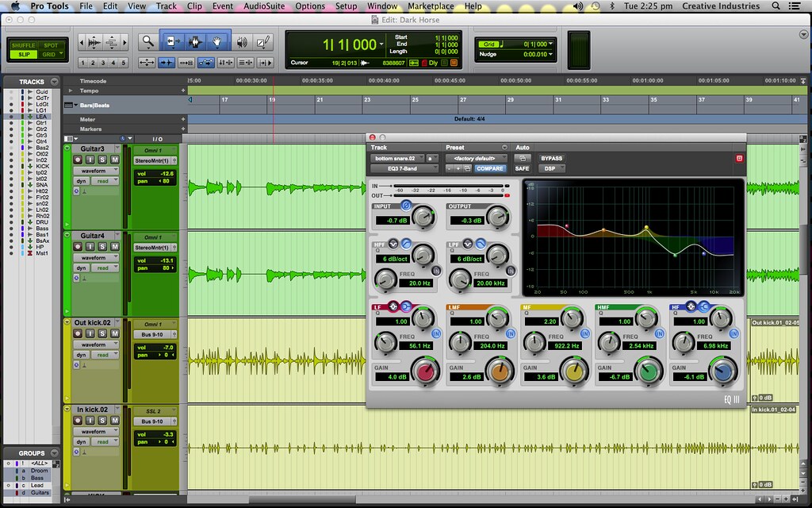
Task: Open the Grid mode dropdown
Action: 549,44
